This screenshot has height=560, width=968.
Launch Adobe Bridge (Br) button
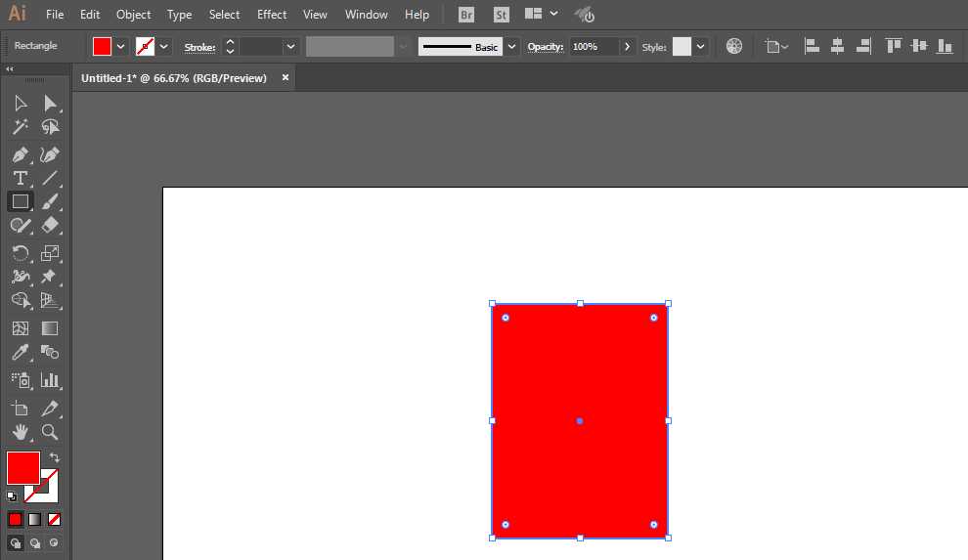click(466, 15)
